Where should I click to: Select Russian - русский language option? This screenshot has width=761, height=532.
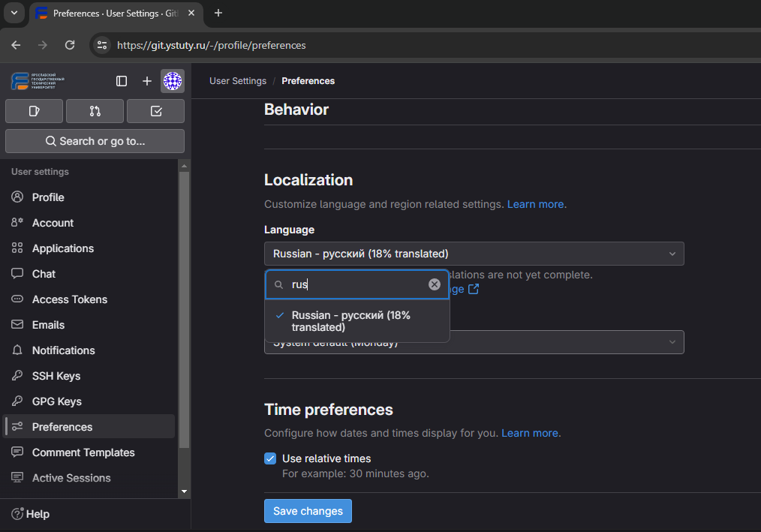tap(357, 321)
